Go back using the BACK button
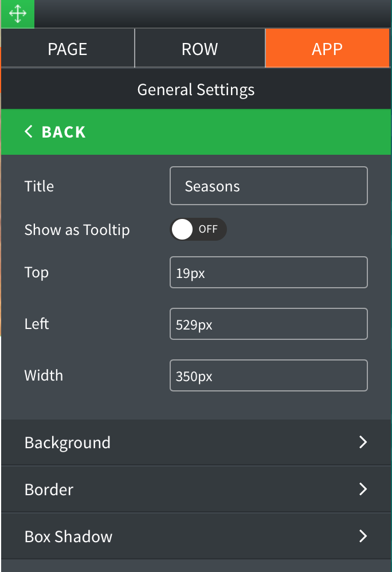 [63, 132]
